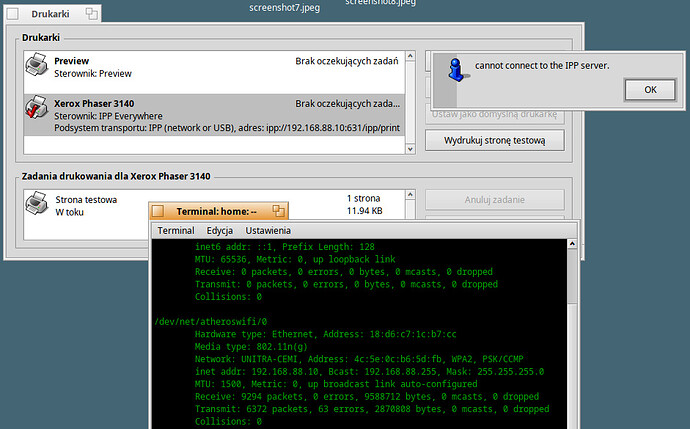Open the Edycja menu in the terminal

(x=220, y=231)
